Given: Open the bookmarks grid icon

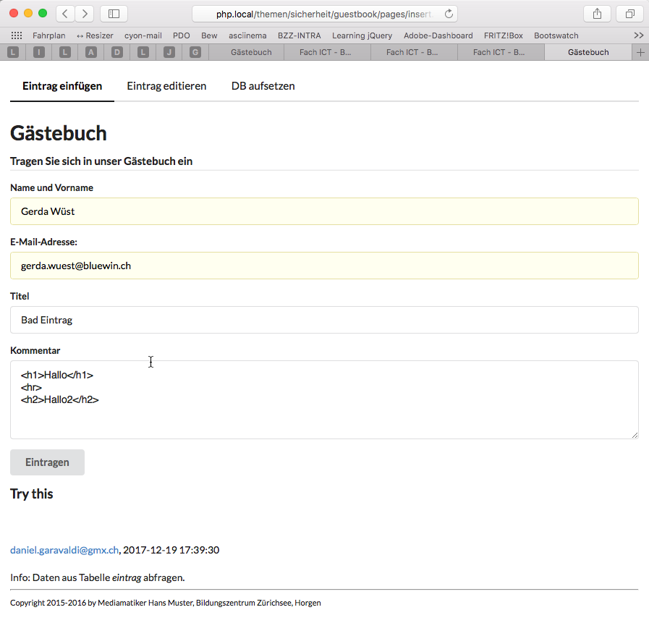Looking at the screenshot, I should coord(17,35).
